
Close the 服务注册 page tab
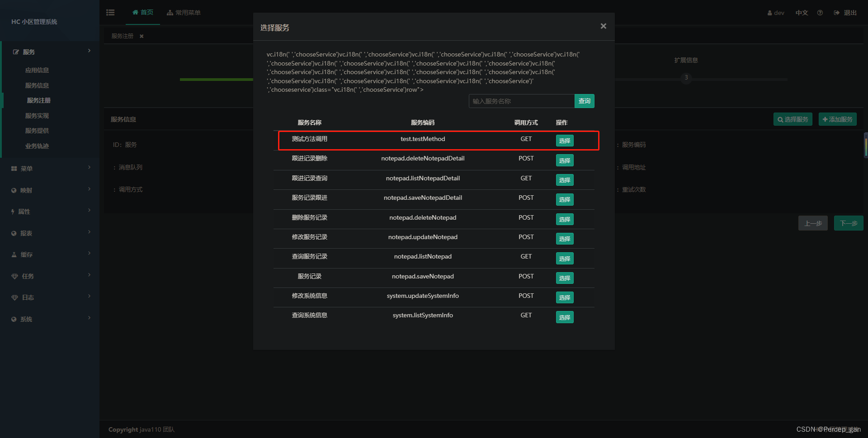142,36
